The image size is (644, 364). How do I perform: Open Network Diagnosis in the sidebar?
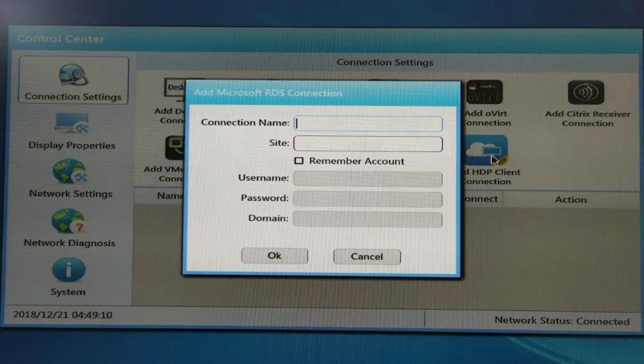tap(69, 228)
